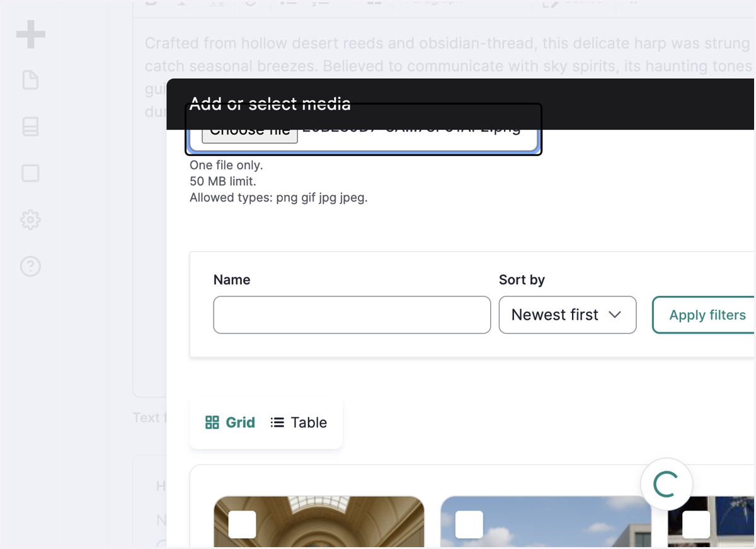Check the museum hall image checkbox
Screen dimensions: 756x549
[x=242, y=524]
